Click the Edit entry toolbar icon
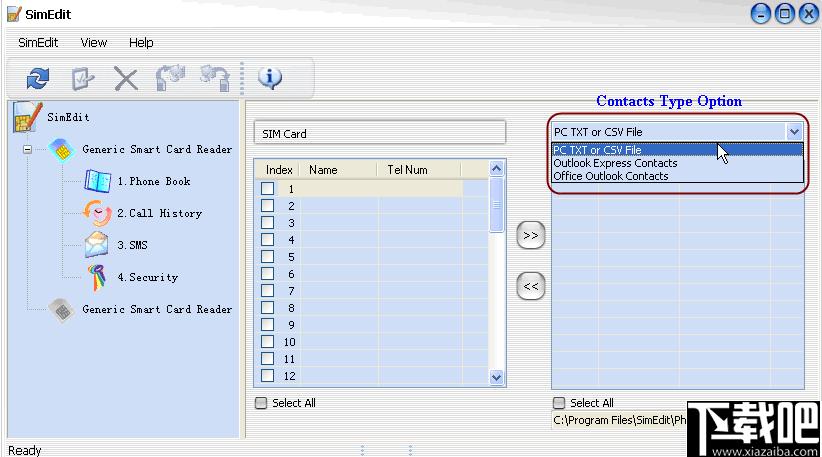Screen dimensions: 822x457 click(82, 79)
